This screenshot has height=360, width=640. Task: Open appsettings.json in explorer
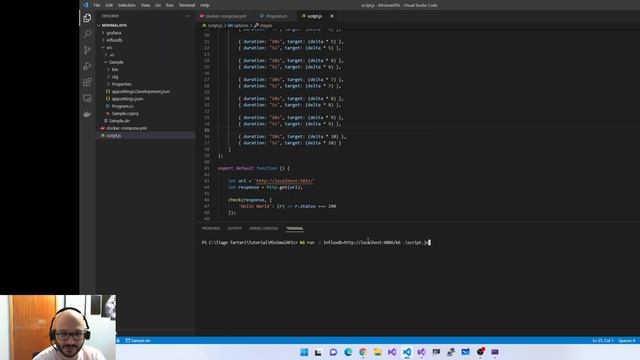point(145,99)
